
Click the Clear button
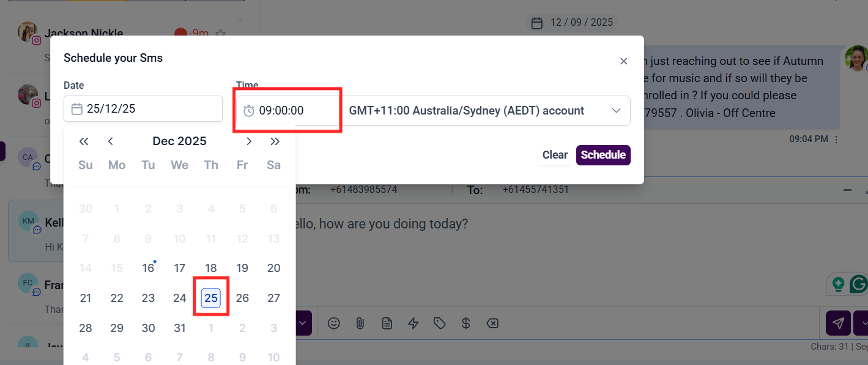coord(555,155)
